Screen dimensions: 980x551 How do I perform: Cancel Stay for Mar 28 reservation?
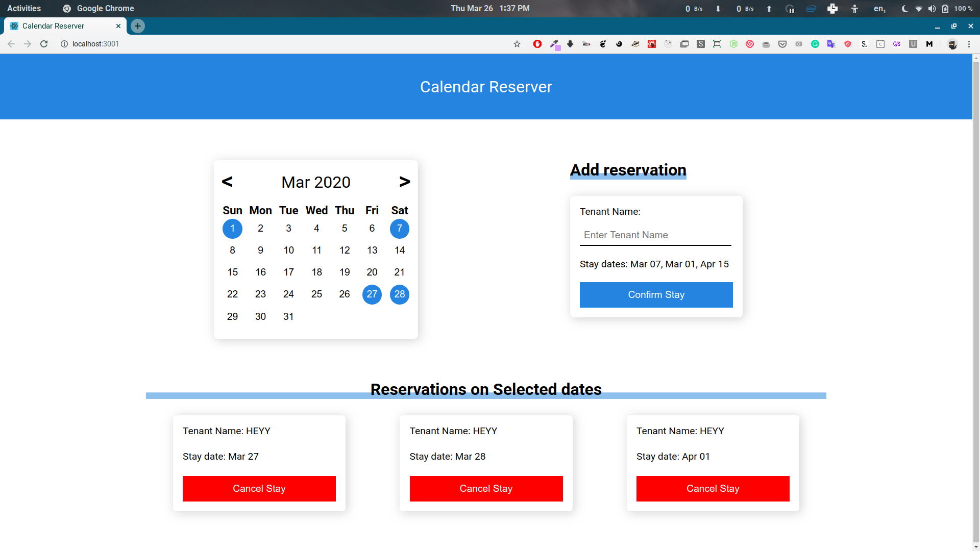[x=486, y=489]
